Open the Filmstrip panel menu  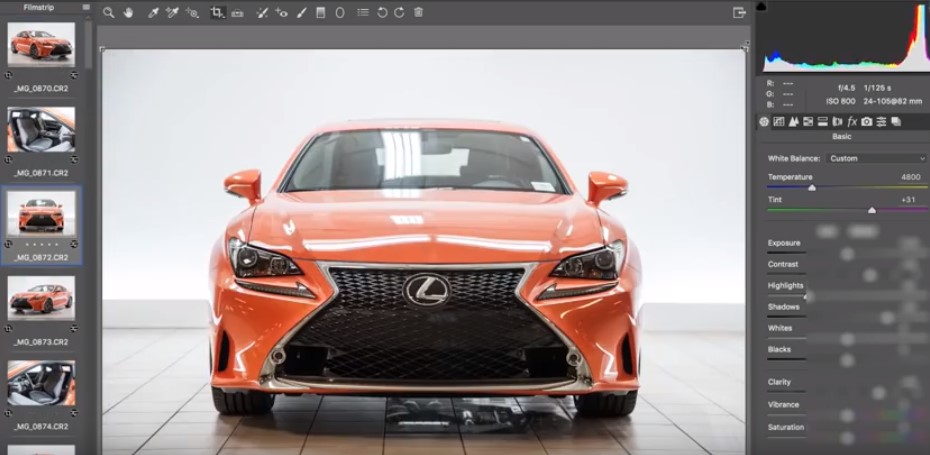point(86,7)
